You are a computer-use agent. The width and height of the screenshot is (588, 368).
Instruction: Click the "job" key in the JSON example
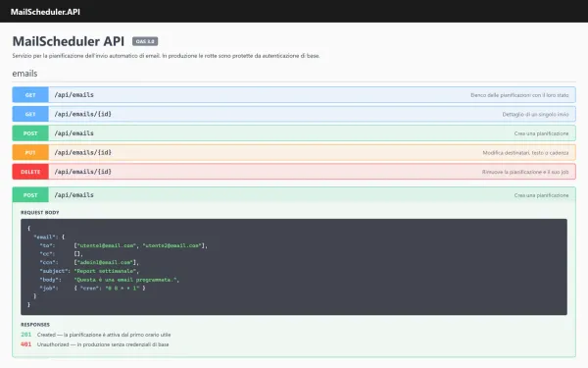coord(49,289)
